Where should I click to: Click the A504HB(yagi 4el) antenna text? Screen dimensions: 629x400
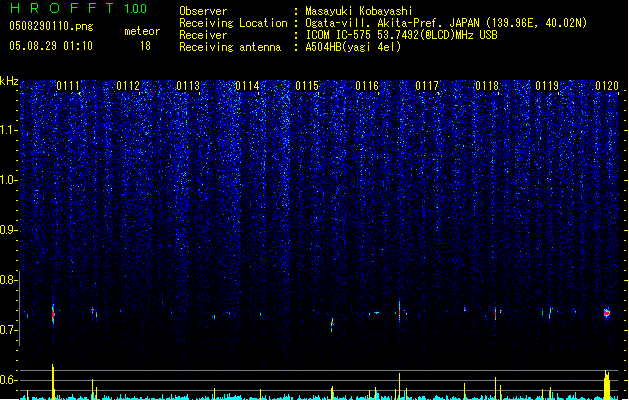click(353, 47)
